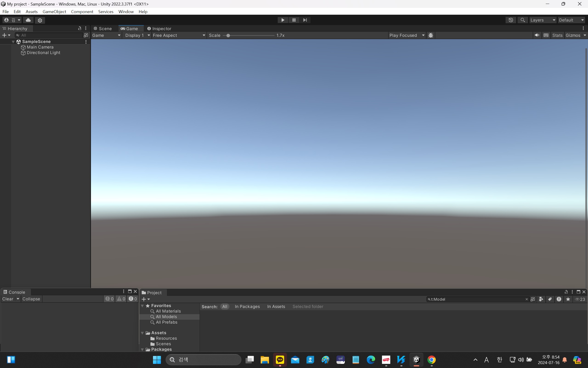Click Search by Type icon in Project
Screen dimensions: 588x368
tap(541, 299)
